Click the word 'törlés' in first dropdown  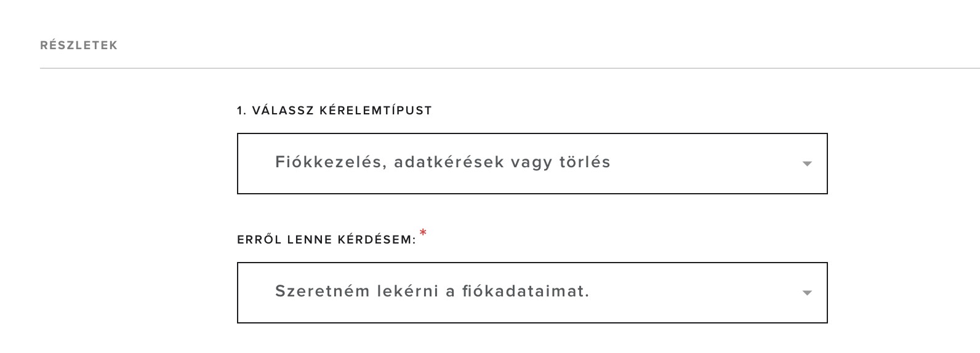(584, 162)
